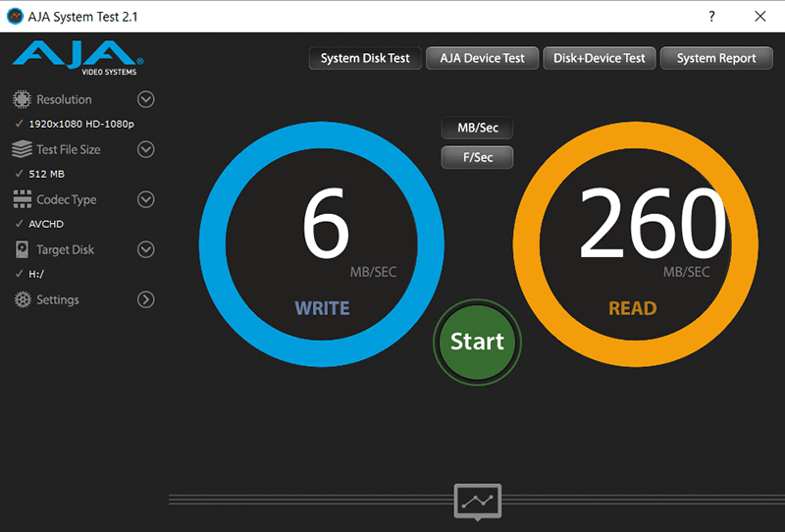Select F/Sec units

(478, 157)
